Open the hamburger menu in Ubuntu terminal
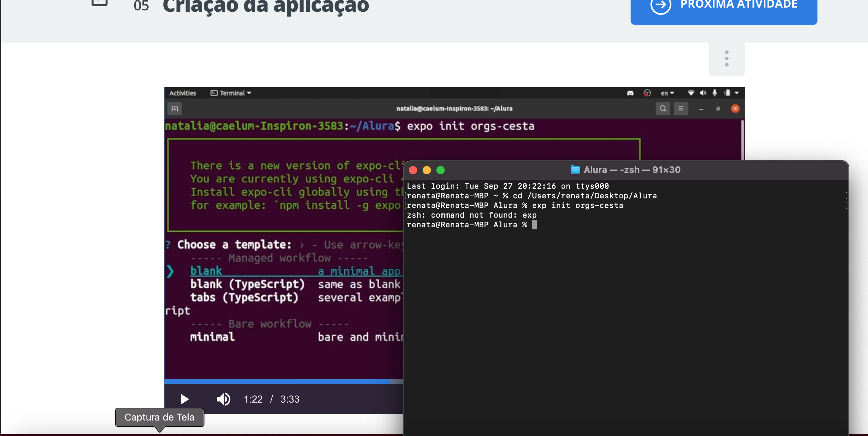The image size is (868, 436). point(681,108)
